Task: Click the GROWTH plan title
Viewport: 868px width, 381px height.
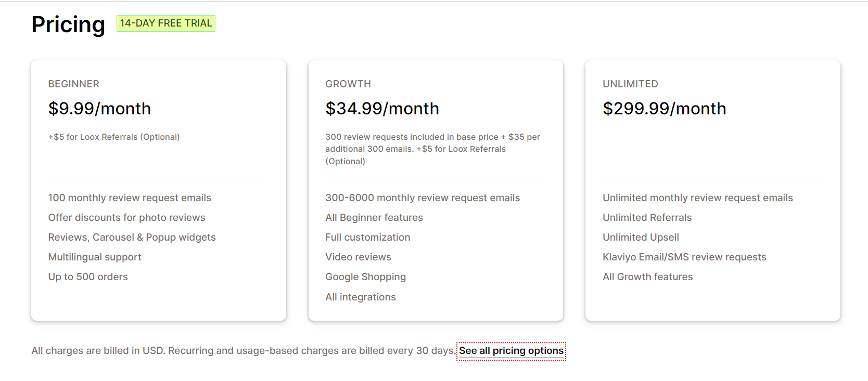Action: click(x=348, y=84)
